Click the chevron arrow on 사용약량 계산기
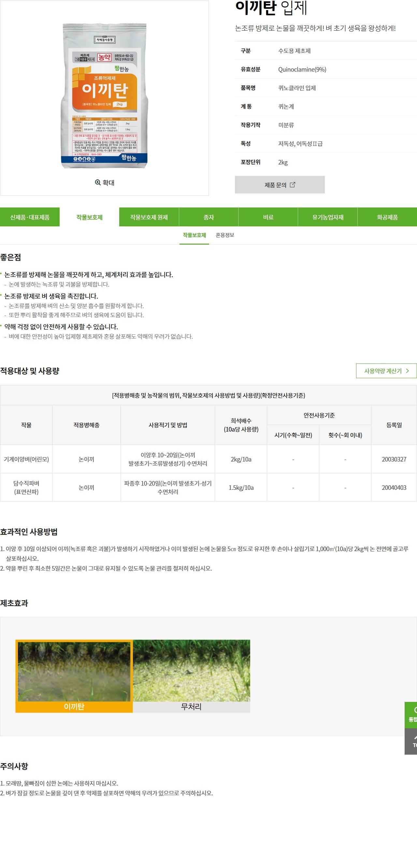 (407, 371)
